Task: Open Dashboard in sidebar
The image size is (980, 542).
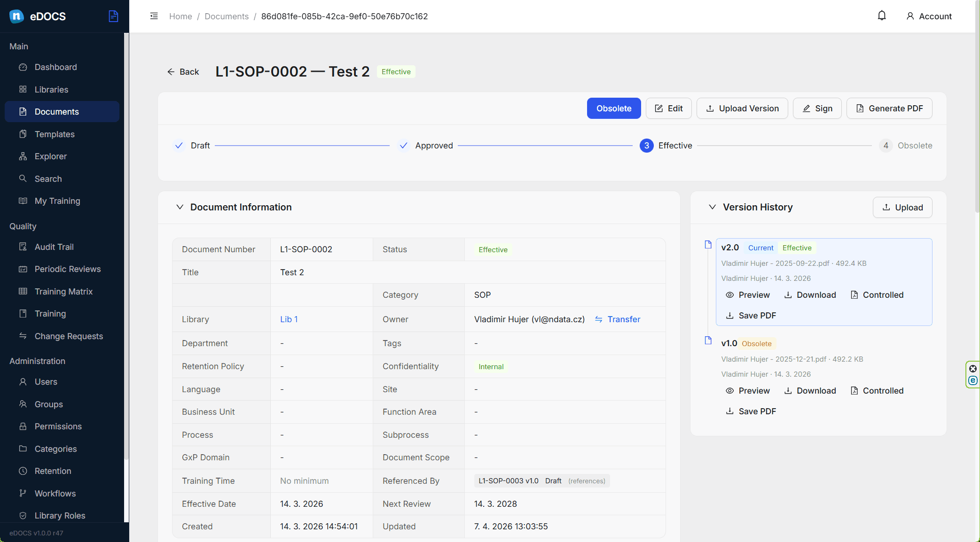Action: (x=62, y=67)
